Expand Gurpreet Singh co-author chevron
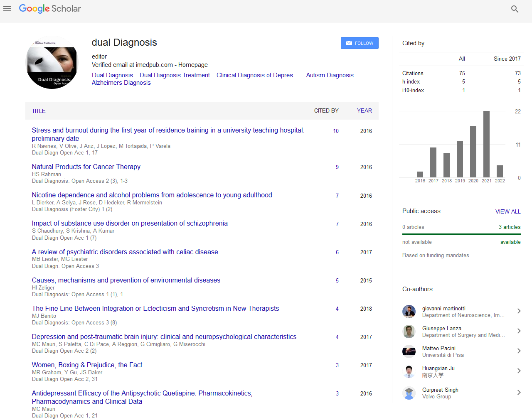The height and width of the screenshot is (420, 532). coord(519,393)
